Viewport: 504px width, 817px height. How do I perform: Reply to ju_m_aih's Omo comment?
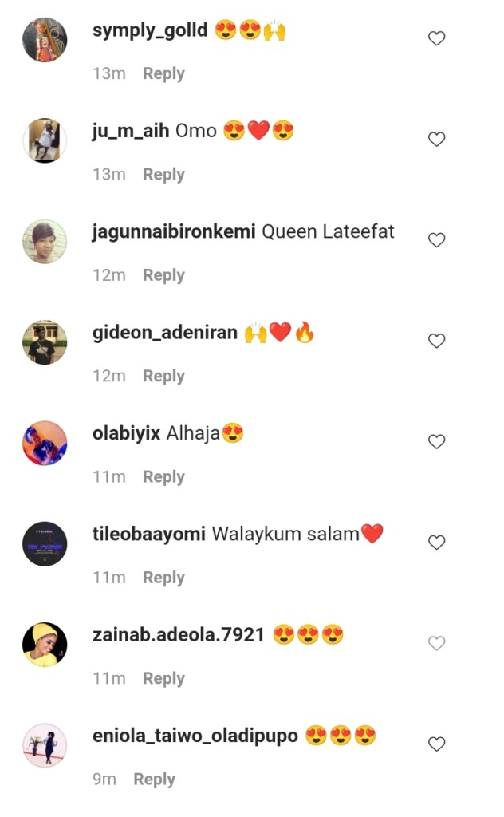click(163, 175)
